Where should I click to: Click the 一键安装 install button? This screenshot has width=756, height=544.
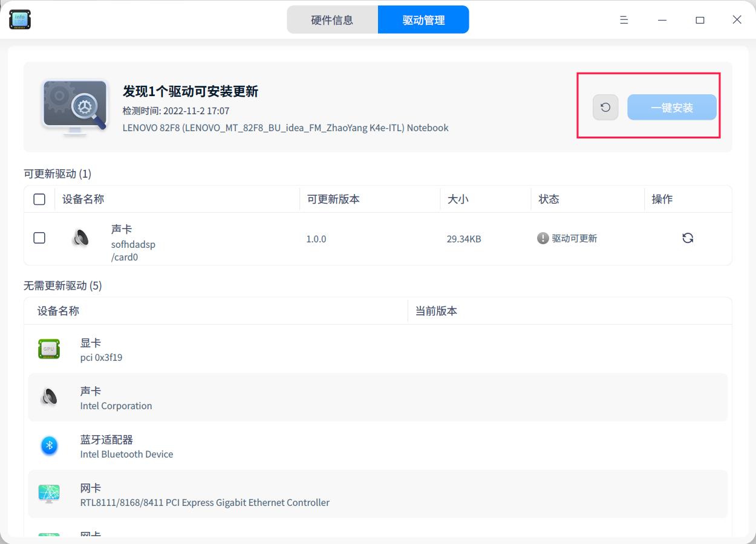pos(672,106)
